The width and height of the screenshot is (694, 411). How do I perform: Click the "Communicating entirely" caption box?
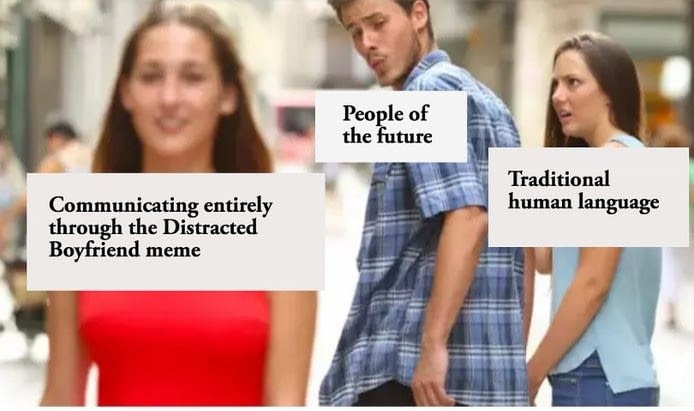tap(176, 232)
